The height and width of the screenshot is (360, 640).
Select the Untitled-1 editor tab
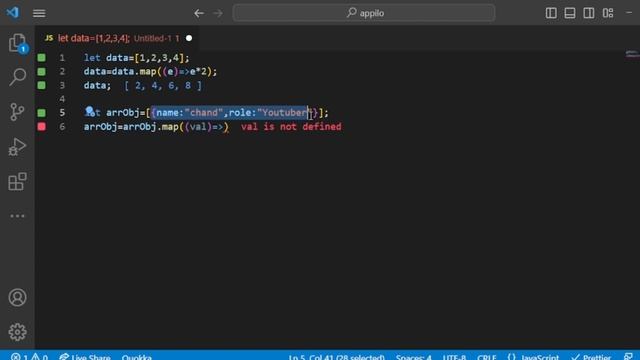[118, 38]
